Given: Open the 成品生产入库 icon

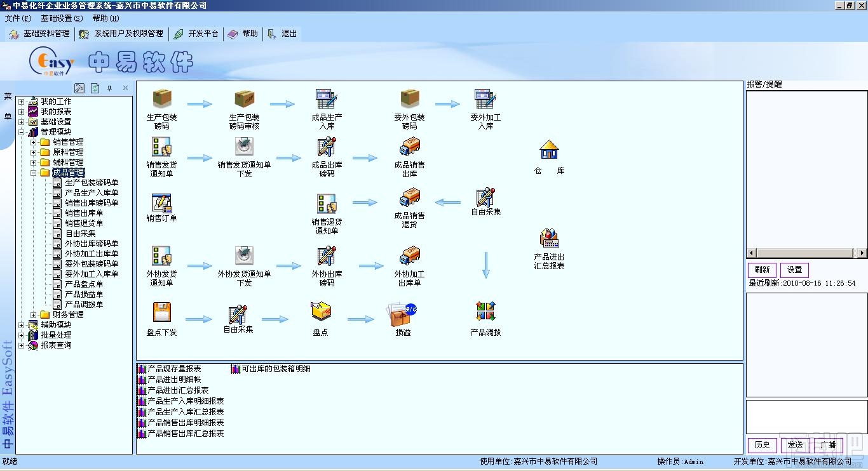Looking at the screenshot, I should pyautogui.click(x=327, y=99).
